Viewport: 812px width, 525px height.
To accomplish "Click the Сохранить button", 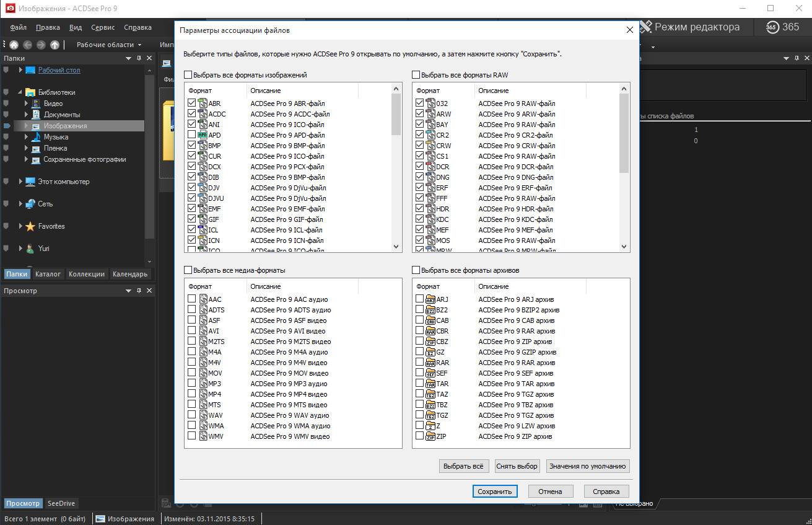I will pos(494,491).
